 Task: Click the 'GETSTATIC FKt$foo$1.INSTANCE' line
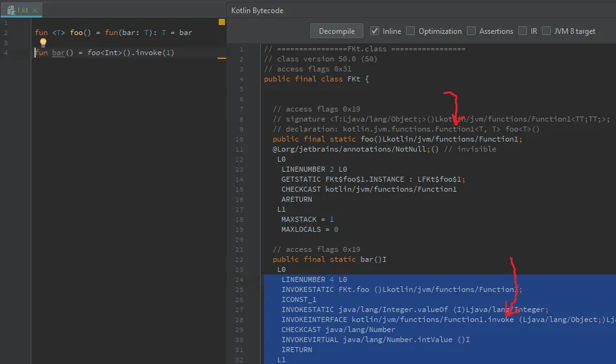(373, 179)
